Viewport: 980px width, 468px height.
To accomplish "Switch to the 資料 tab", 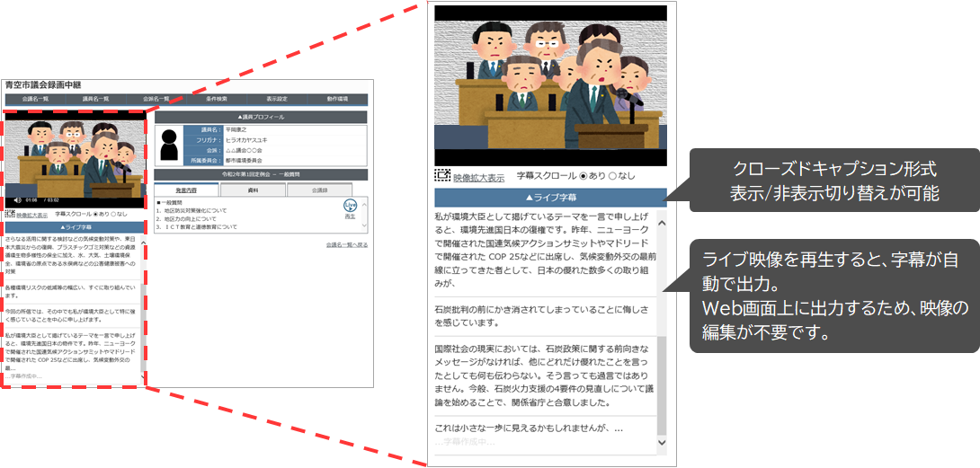I will (253, 190).
